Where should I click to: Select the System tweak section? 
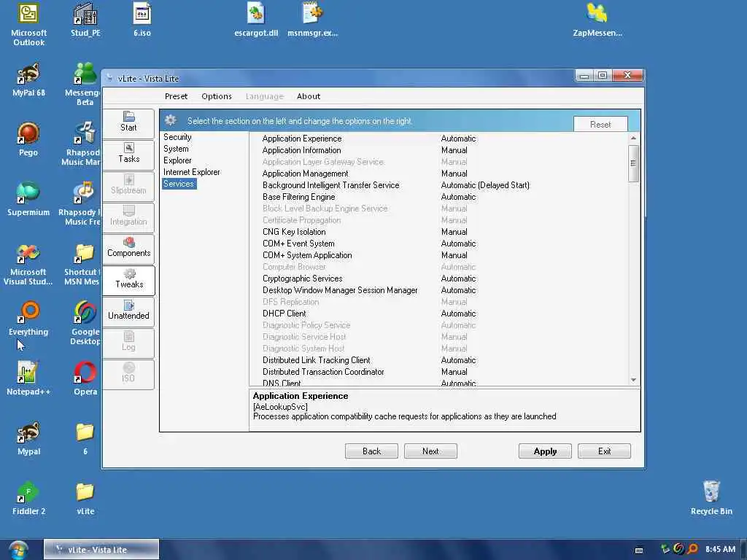pyautogui.click(x=176, y=149)
